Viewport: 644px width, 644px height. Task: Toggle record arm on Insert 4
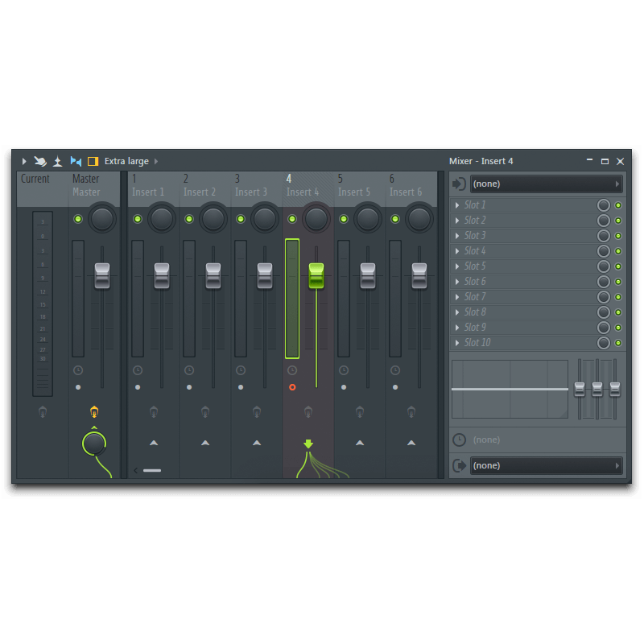[292, 387]
